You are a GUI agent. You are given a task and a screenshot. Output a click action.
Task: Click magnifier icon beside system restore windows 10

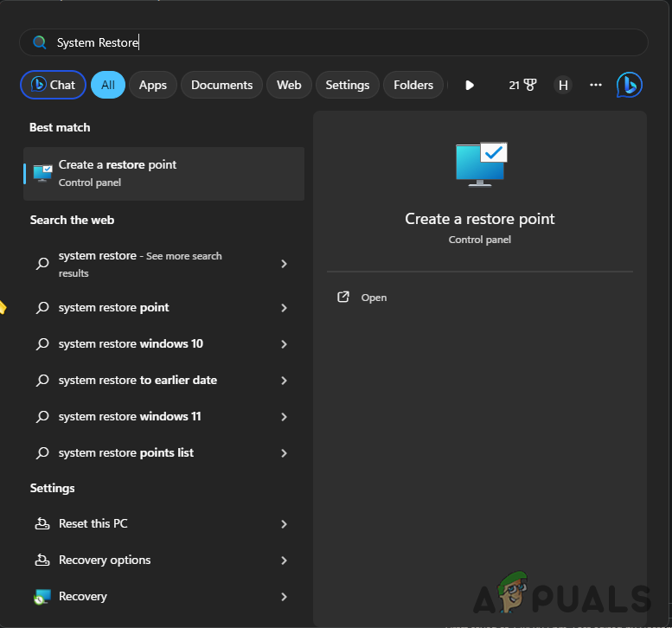tap(42, 343)
